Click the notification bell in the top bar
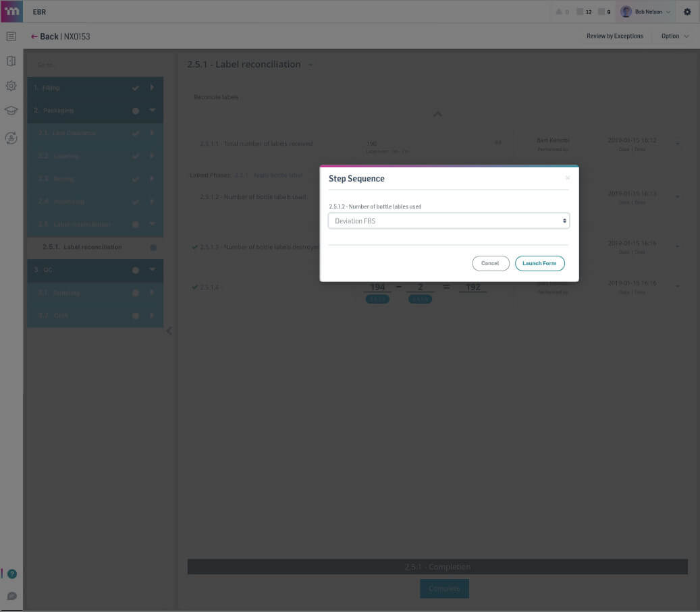Image resolution: width=700 pixels, height=612 pixels. coord(559,11)
